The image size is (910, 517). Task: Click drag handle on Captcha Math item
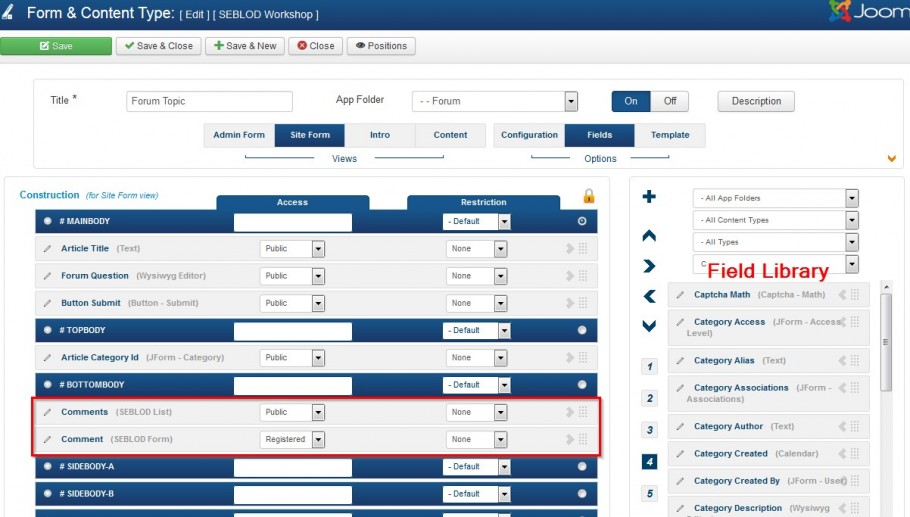click(855, 295)
